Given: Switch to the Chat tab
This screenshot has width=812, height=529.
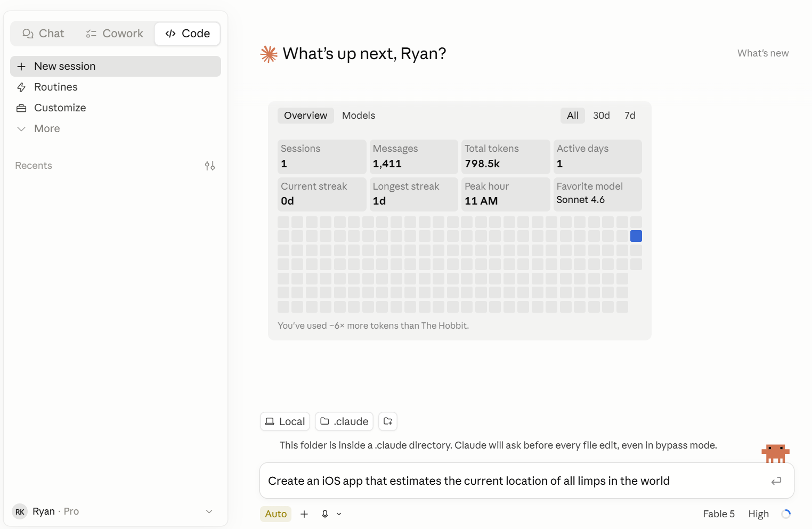Looking at the screenshot, I should tap(43, 34).
